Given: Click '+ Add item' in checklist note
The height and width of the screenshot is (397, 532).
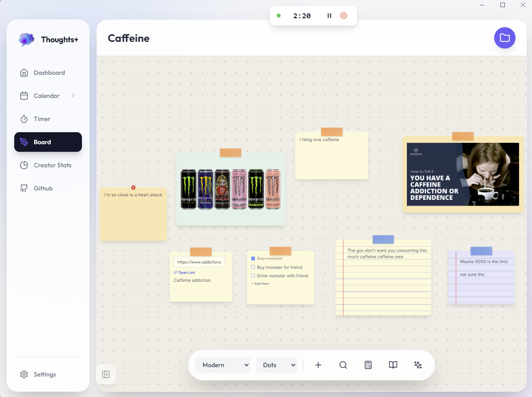Looking at the screenshot, I should [260, 284].
